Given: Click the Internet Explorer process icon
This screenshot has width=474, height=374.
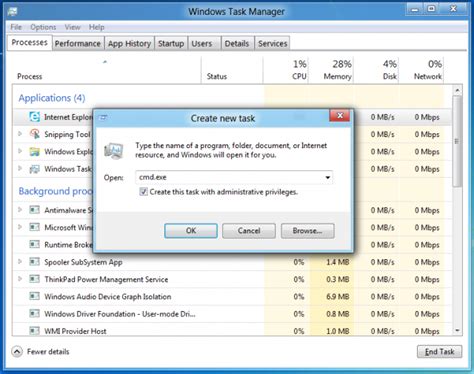Looking at the screenshot, I should 34,117.
